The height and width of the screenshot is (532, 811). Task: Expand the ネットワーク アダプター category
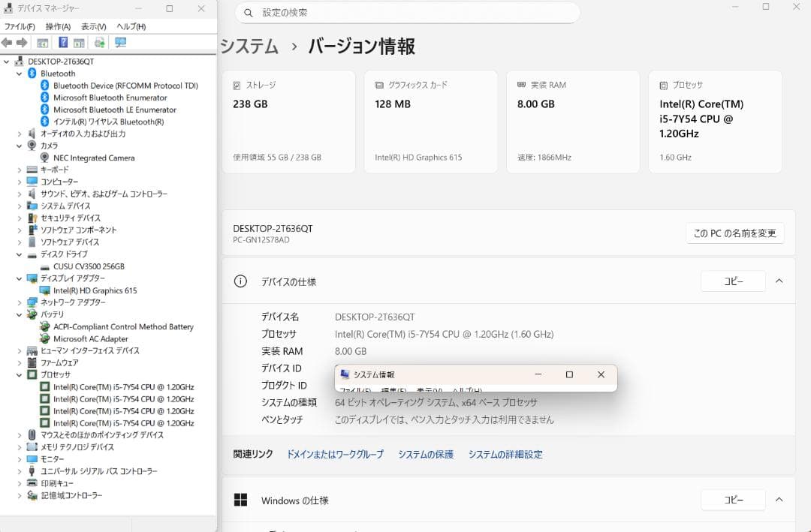[x=18, y=302]
